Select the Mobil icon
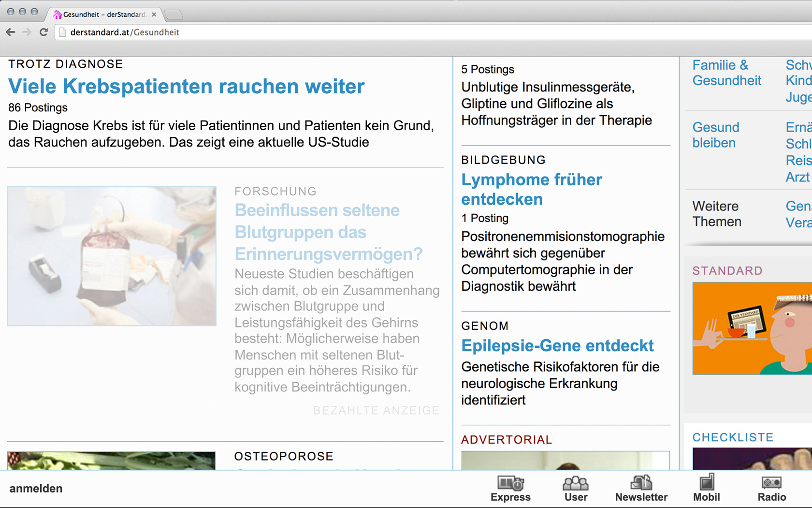 tap(706, 488)
